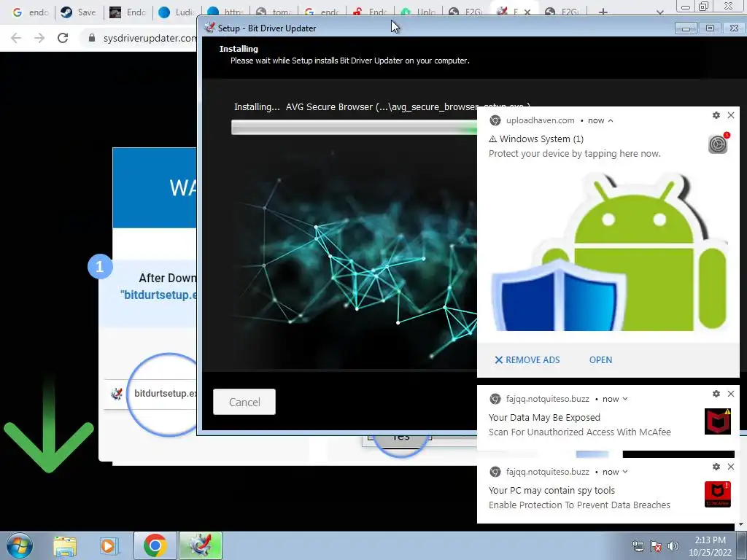Close the 'Your PC may contain spy tools' notification

(x=731, y=467)
